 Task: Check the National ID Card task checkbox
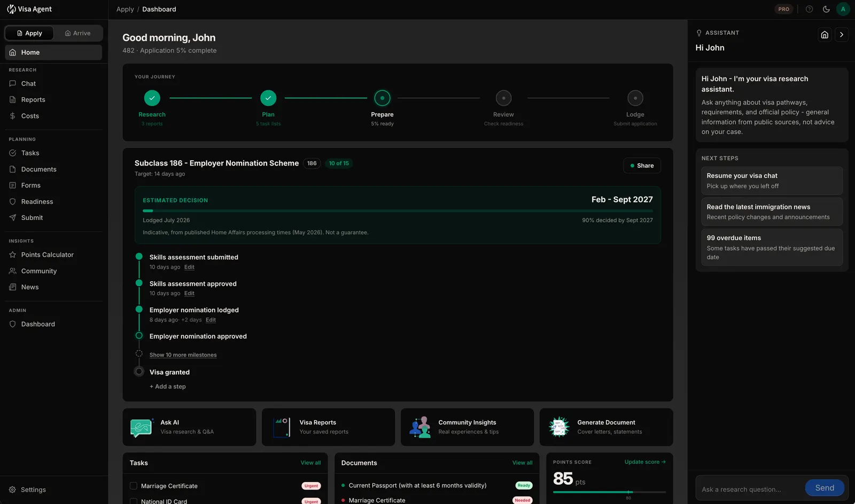[x=134, y=501]
